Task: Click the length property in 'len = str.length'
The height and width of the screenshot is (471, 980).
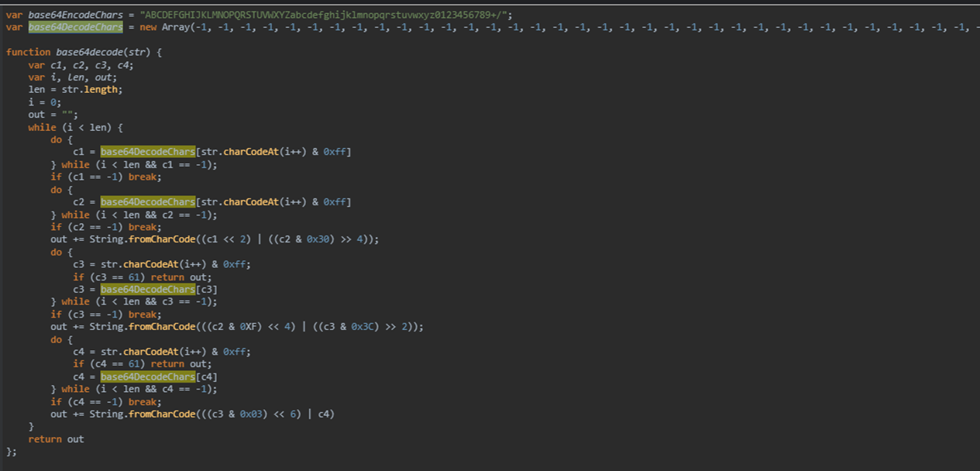Action: [x=103, y=90]
